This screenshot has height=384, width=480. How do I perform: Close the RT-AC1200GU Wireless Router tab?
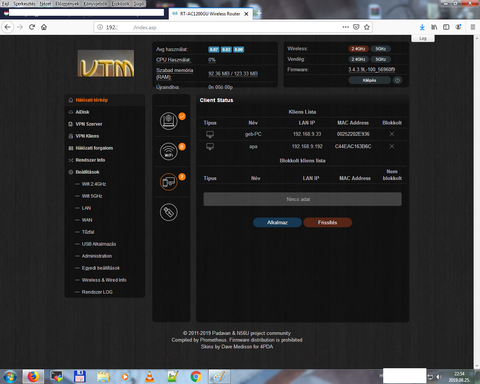(246, 14)
